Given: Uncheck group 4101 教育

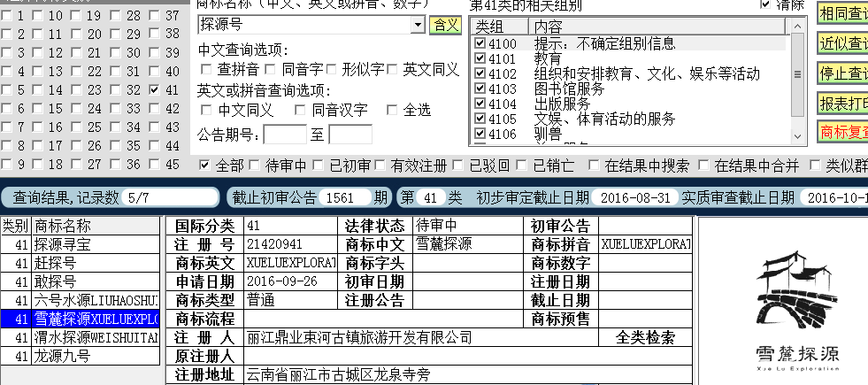Looking at the screenshot, I should [480, 58].
